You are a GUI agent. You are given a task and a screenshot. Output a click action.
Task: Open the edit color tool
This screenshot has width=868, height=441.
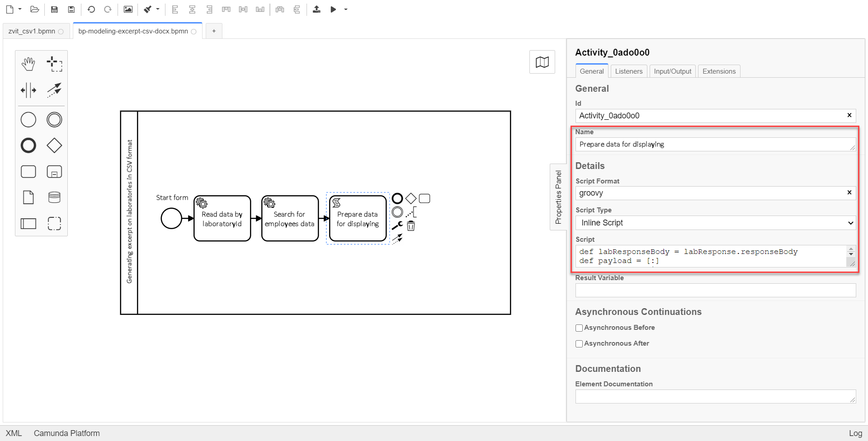[x=148, y=9]
